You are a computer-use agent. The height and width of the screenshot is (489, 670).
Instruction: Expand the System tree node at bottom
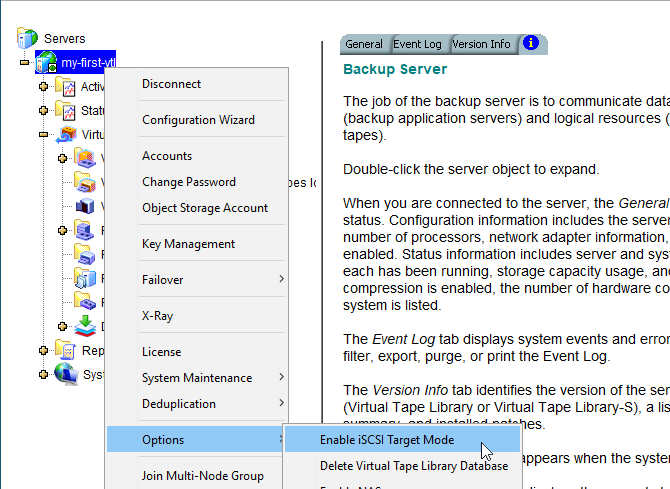(43, 374)
